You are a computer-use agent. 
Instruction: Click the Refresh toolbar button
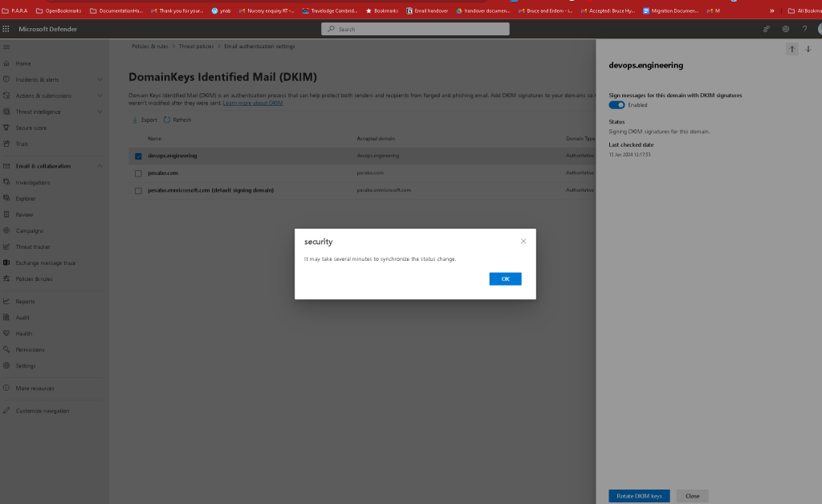[x=177, y=120]
